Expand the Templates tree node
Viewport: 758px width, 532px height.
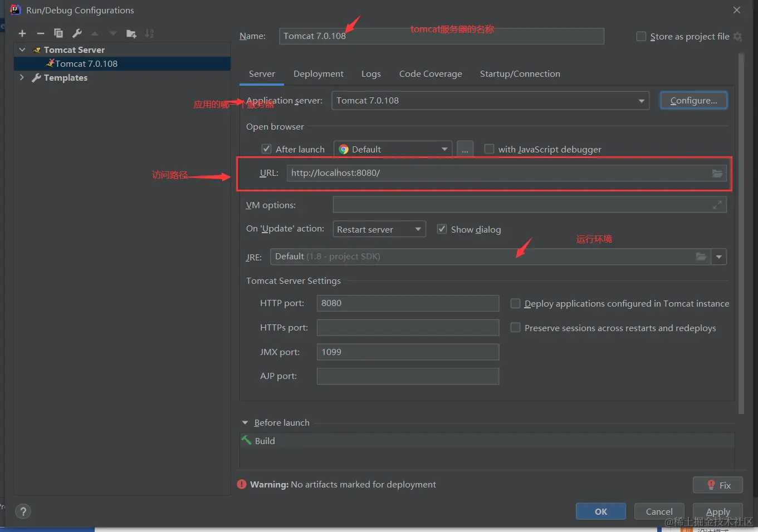[22, 77]
